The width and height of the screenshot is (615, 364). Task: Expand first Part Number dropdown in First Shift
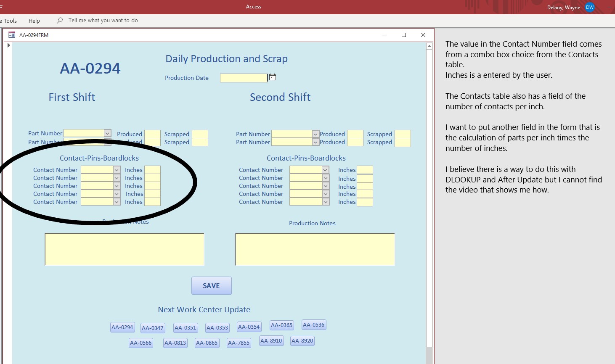[x=107, y=133]
